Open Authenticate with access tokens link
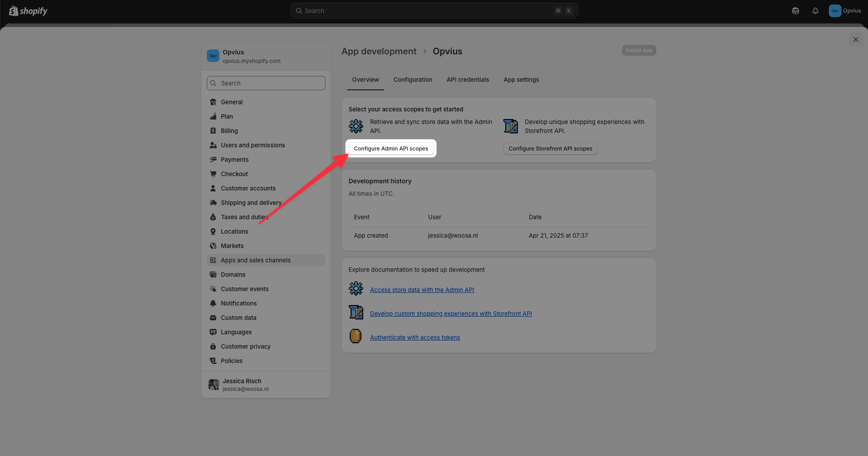Viewport: 868px width, 456px height. pyautogui.click(x=415, y=337)
